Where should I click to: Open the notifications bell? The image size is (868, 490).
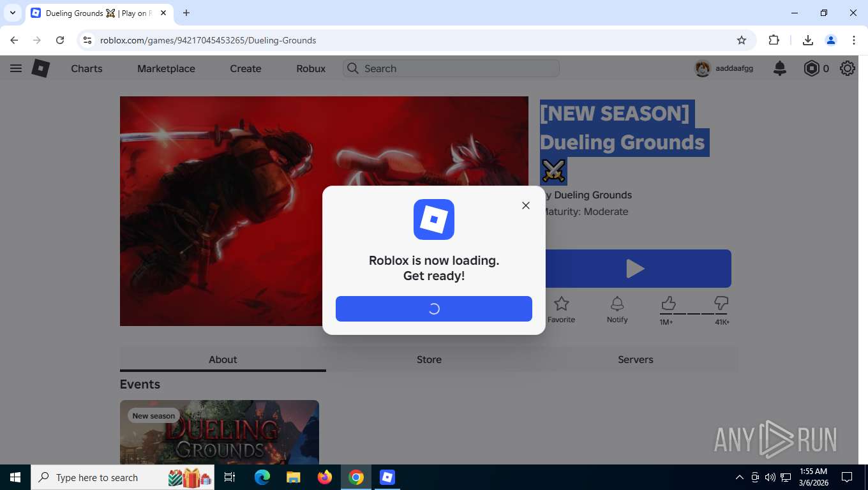780,68
